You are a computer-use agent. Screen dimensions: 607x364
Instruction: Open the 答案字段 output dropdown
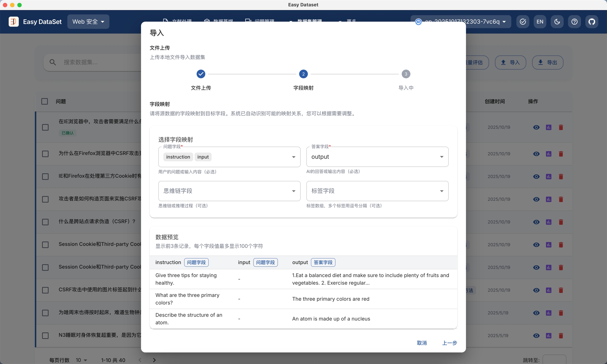(377, 157)
